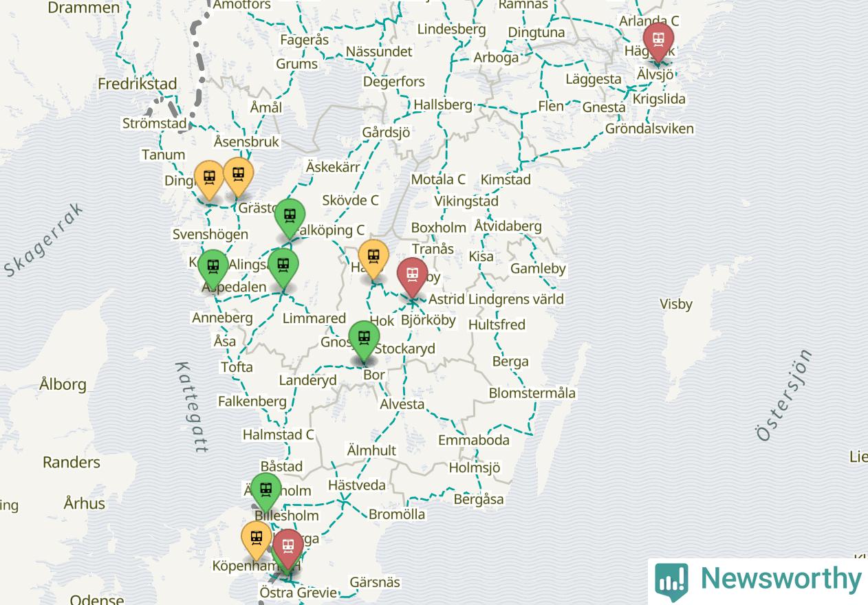Image resolution: width=868 pixels, height=605 pixels.
Task: Select the red train marker above Älvsjö
Action: coord(658,41)
